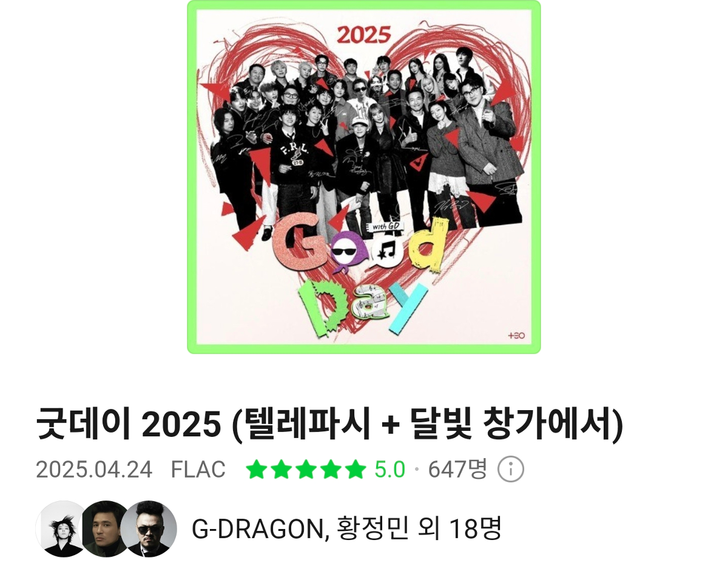
Task: Open artist list G-DRAGON, 황정민 외 18명
Action: coord(346,529)
